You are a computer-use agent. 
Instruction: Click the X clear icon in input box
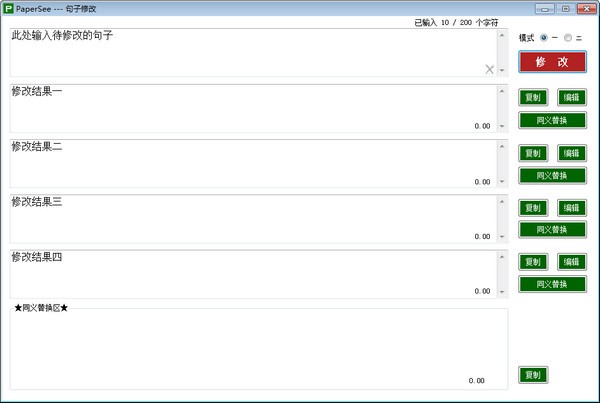pyautogui.click(x=489, y=69)
